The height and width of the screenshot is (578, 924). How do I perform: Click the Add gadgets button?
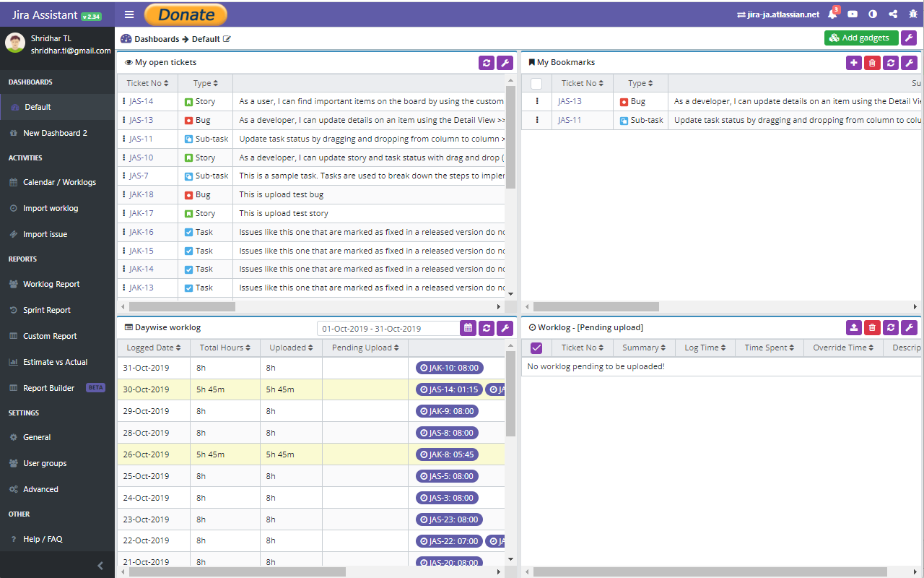click(861, 38)
